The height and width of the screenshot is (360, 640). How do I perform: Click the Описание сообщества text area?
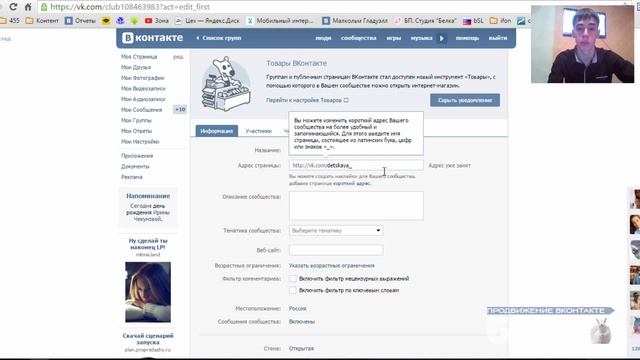[x=356, y=206]
